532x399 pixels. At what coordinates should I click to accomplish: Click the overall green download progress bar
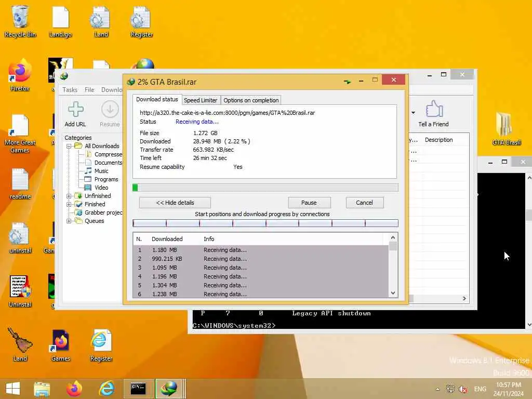click(265, 188)
